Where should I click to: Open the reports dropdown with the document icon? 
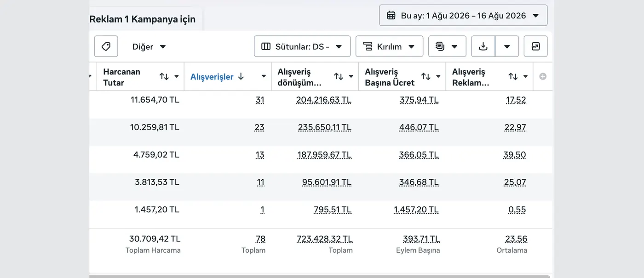[447, 46]
